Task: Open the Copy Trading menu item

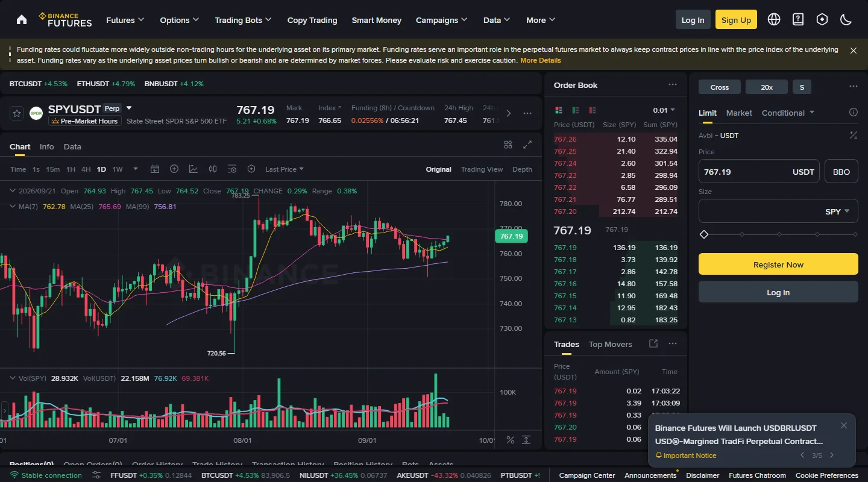Action: coord(312,20)
